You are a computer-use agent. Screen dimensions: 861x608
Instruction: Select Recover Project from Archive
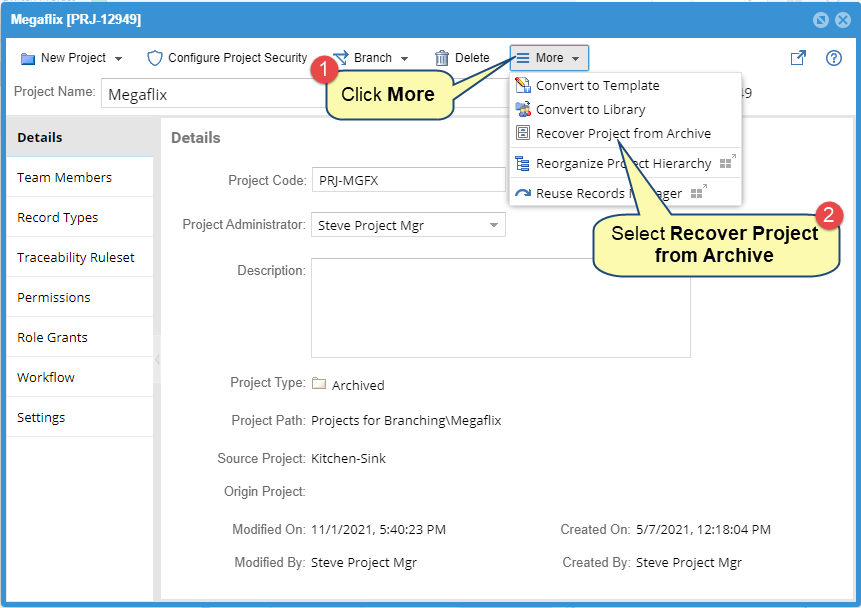pos(625,133)
